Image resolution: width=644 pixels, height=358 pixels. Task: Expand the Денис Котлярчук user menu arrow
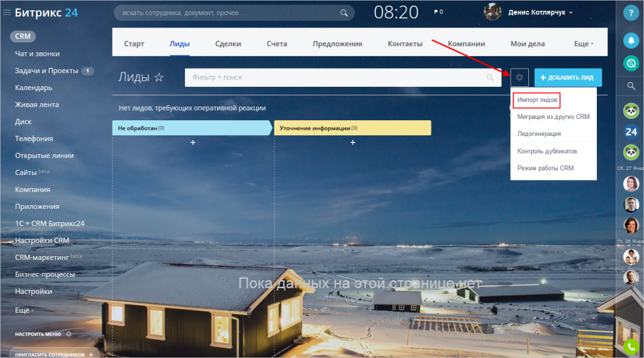pos(571,13)
